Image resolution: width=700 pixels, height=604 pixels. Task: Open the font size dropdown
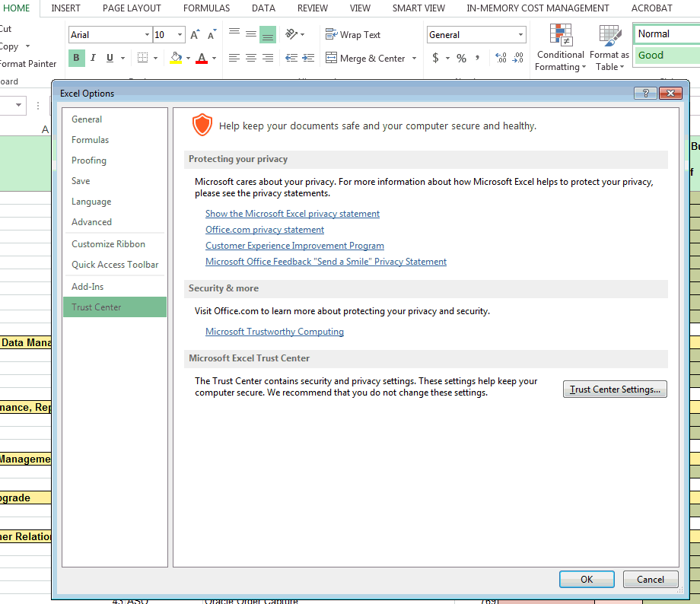(180, 35)
